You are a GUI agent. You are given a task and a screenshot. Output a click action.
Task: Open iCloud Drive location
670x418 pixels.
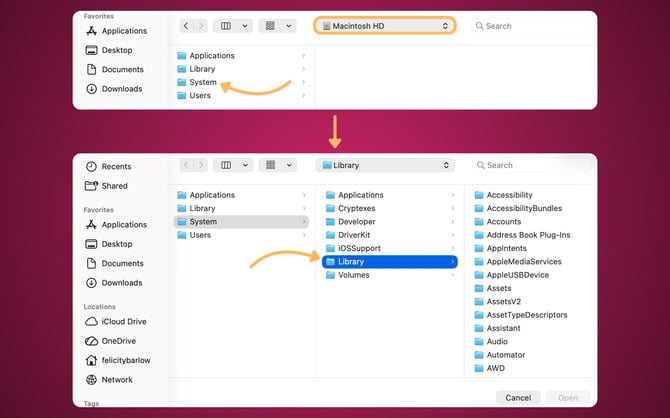pyautogui.click(x=116, y=321)
